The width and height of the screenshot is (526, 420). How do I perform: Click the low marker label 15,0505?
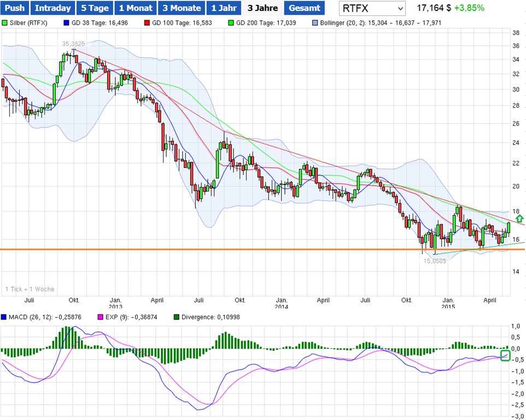point(435,261)
